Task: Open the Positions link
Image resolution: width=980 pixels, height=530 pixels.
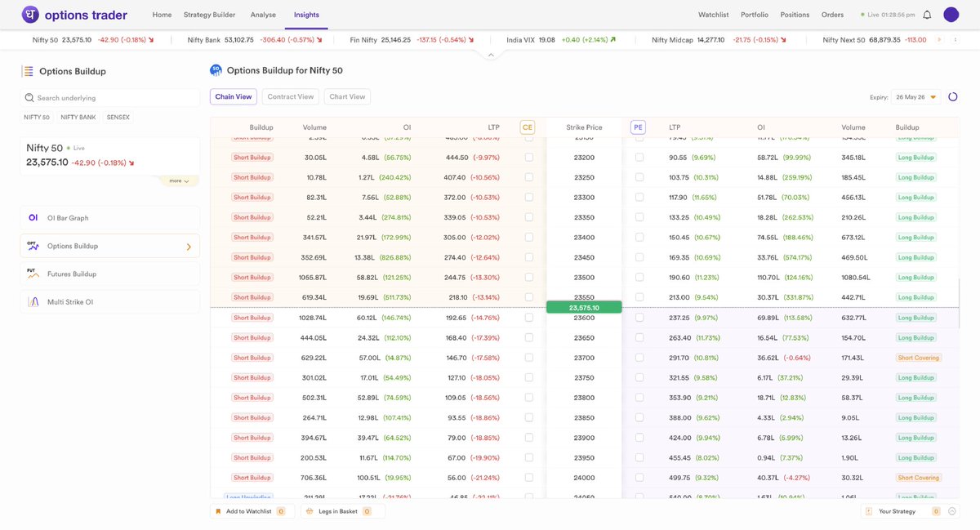Action: [x=795, y=15]
